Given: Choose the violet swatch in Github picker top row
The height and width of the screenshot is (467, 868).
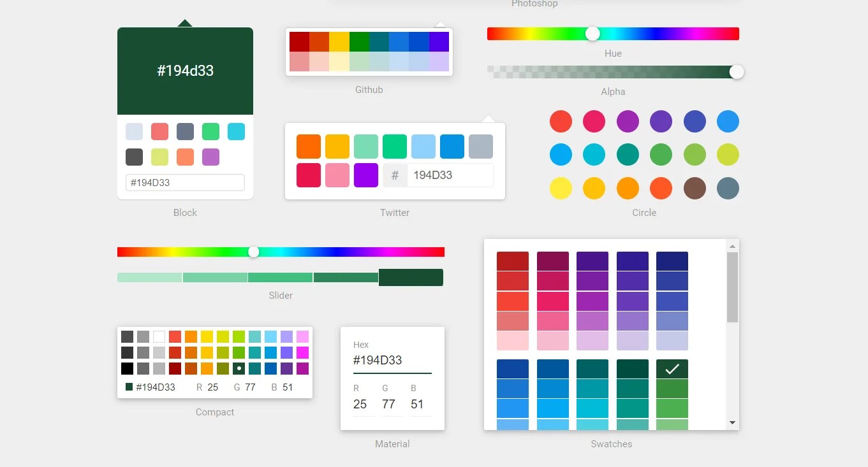Looking at the screenshot, I should 439,41.
